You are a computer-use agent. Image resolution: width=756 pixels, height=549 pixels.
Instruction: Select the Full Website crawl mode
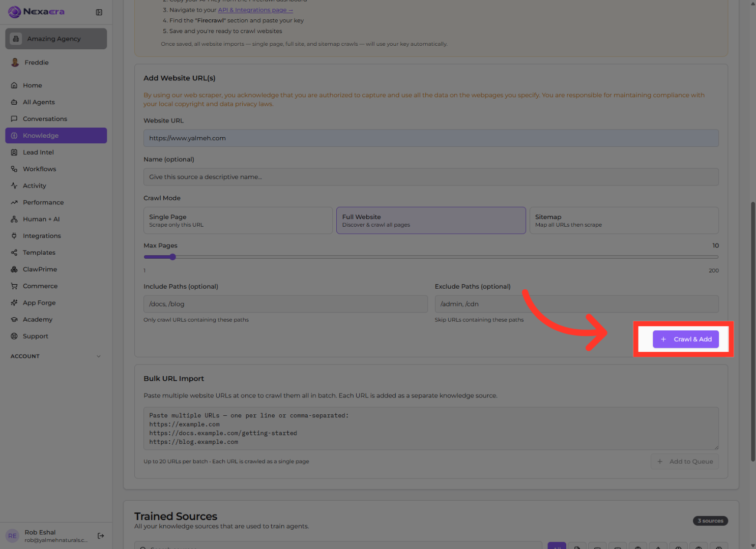[431, 221]
